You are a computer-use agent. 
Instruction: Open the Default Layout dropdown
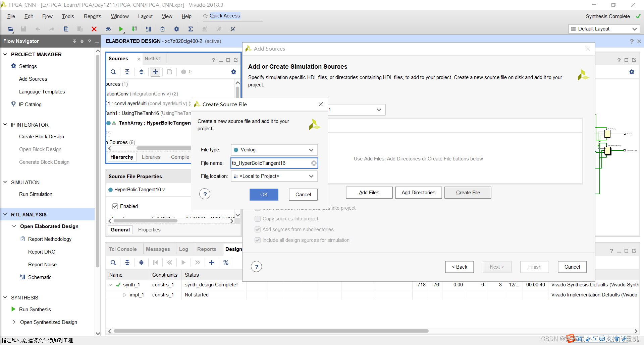pos(604,29)
